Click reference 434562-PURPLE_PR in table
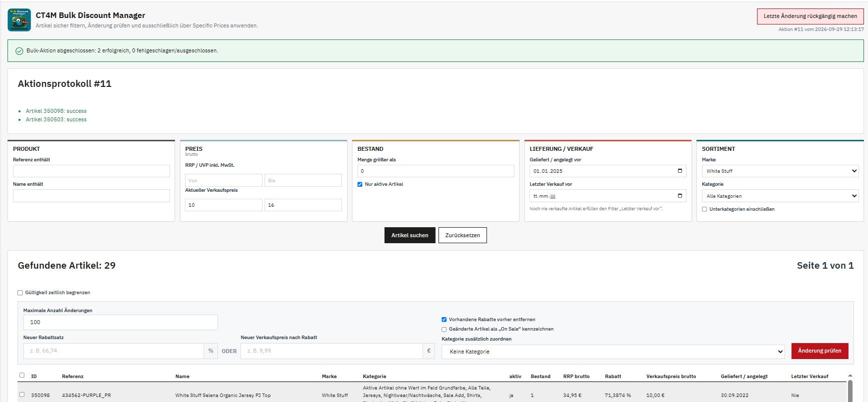868x402 pixels. [86, 395]
